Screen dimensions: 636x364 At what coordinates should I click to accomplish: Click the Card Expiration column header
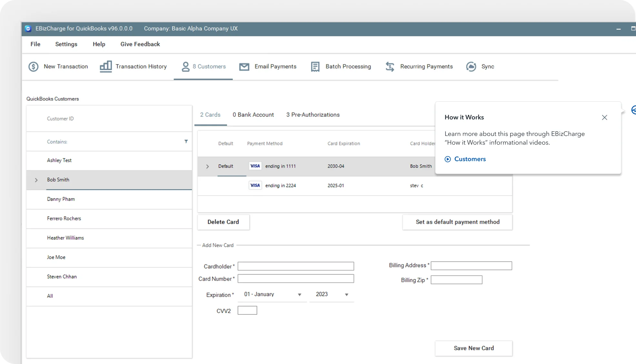pos(344,144)
